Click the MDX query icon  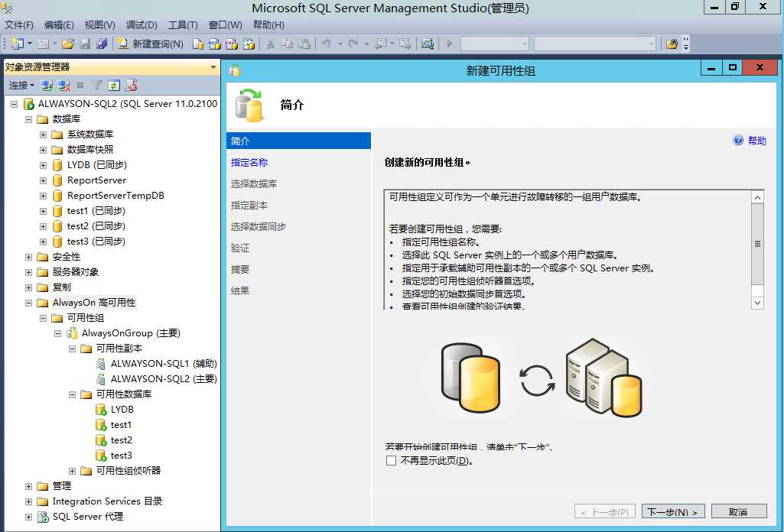coord(214,44)
